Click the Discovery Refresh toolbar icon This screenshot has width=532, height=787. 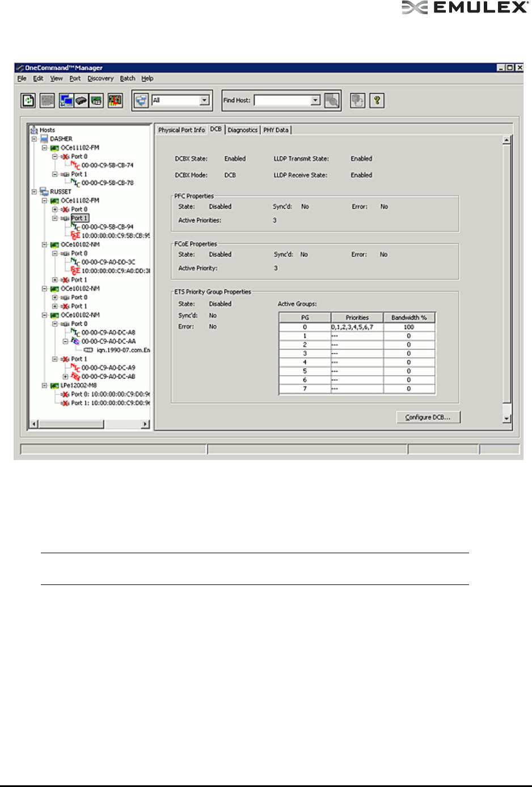pyautogui.click(x=28, y=100)
